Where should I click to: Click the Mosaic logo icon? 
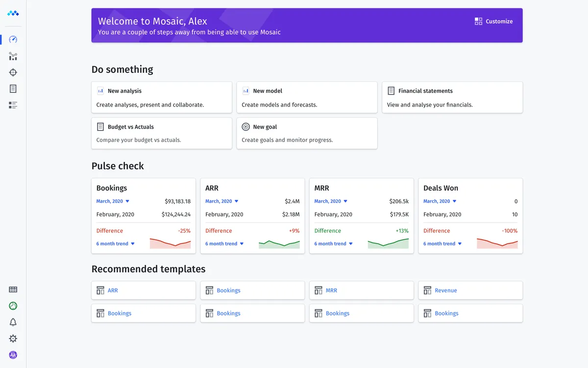click(x=13, y=13)
